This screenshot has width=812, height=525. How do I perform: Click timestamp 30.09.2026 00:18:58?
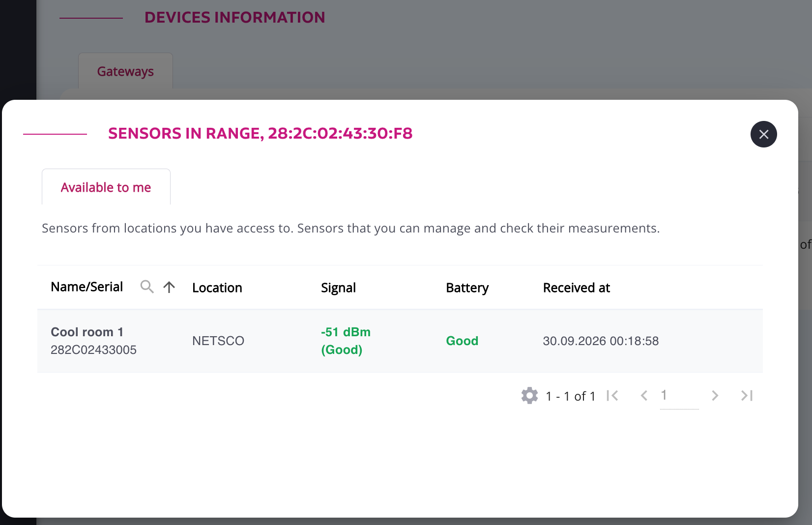coord(601,341)
